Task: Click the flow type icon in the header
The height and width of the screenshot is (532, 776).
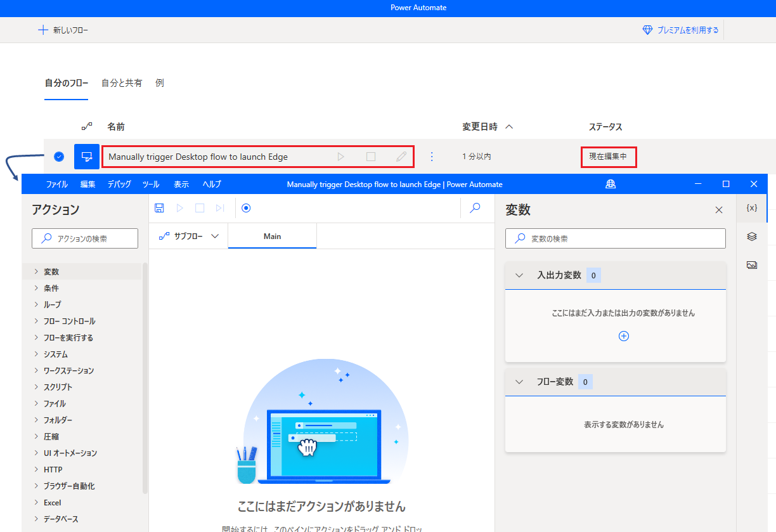Action: click(x=87, y=127)
